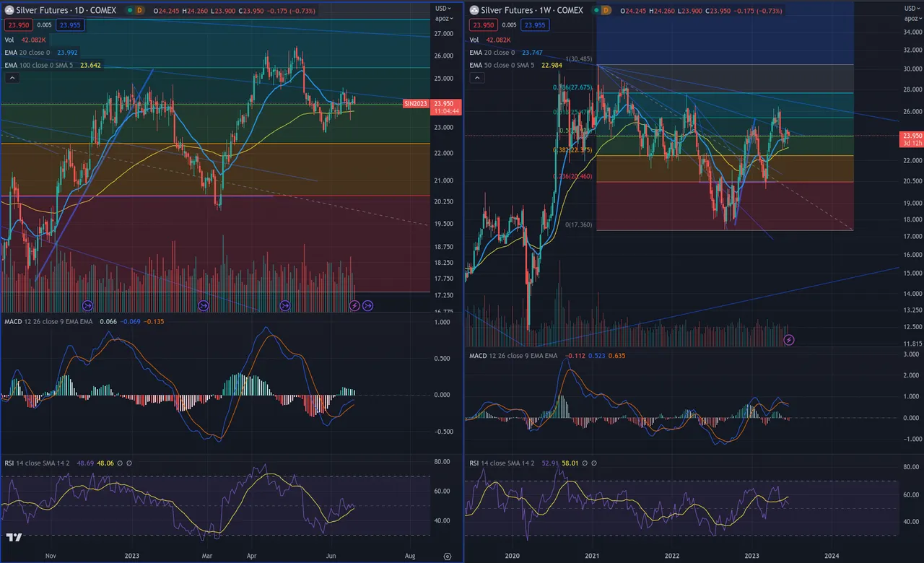Click the Fibonacci 0.382(22.375) level label
Screen dimensions: 924x563
tap(572, 150)
